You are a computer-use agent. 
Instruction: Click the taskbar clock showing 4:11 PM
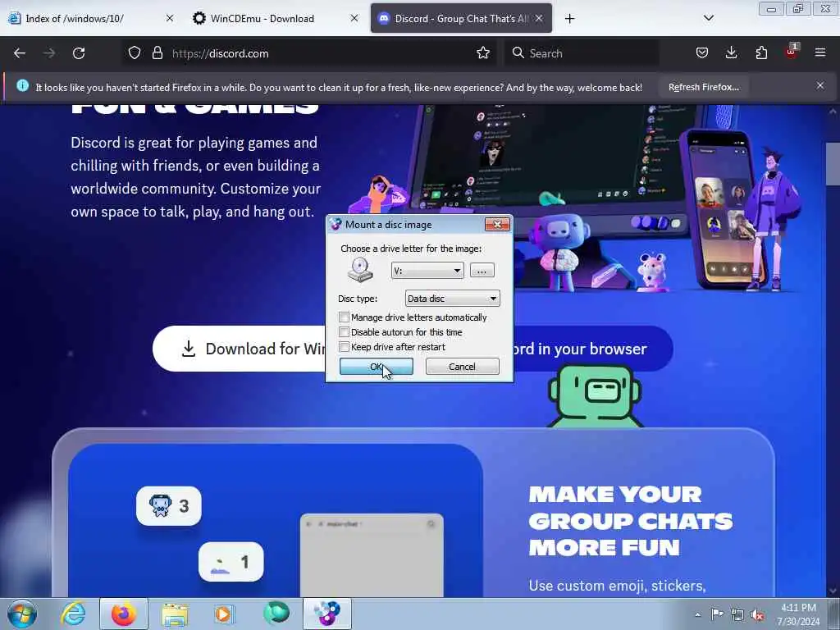coord(798,614)
